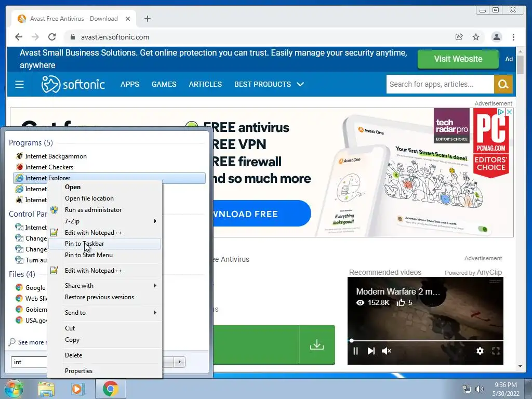Bookmark this page with the star icon
Viewport: 532px width, 399px height.
point(476,37)
